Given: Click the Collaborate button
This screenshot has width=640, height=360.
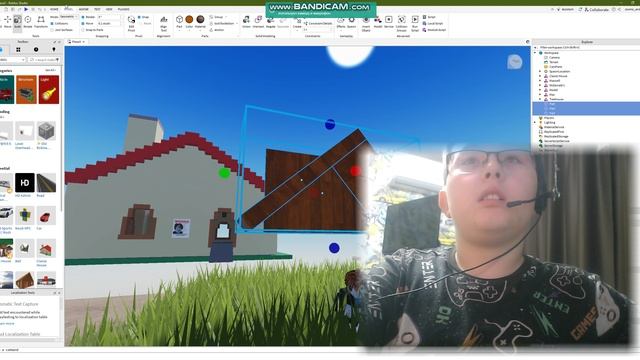Looking at the screenshot, I should coord(596,9).
